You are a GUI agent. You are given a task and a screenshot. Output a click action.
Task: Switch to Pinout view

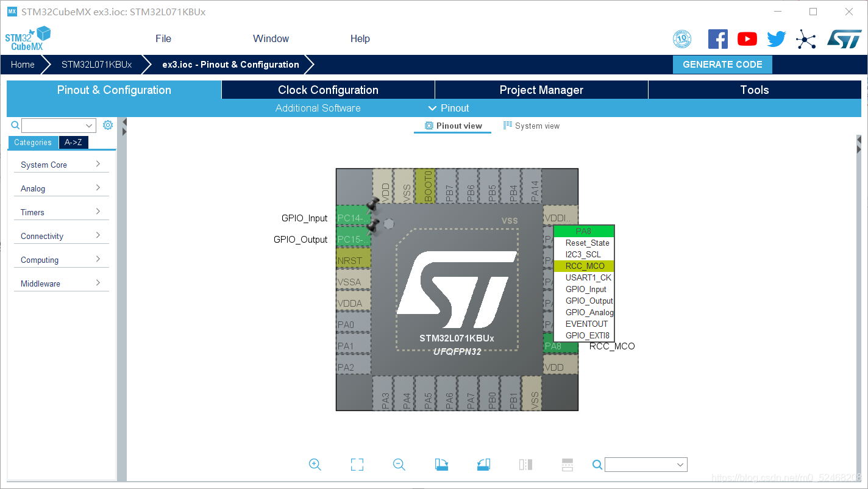453,126
